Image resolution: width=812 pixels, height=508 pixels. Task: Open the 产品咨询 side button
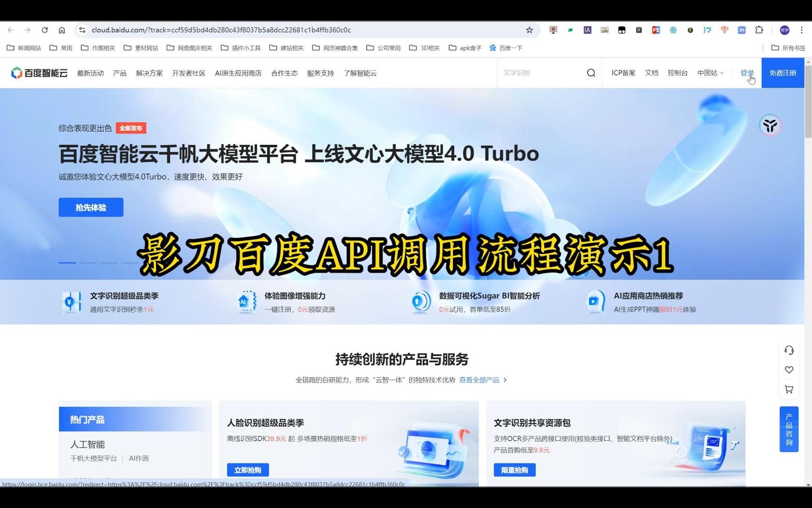pyautogui.click(x=789, y=429)
